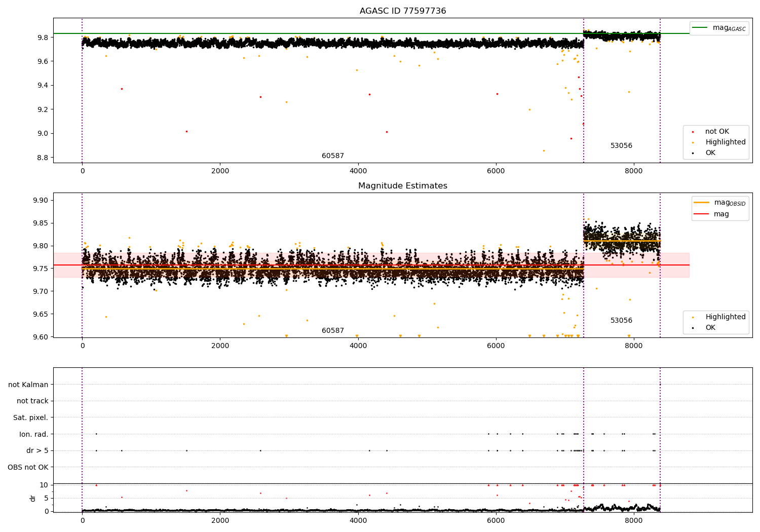Click the "60587" annotation in the AGASC ID plot
This screenshot has width=760, height=532.
[333, 156]
